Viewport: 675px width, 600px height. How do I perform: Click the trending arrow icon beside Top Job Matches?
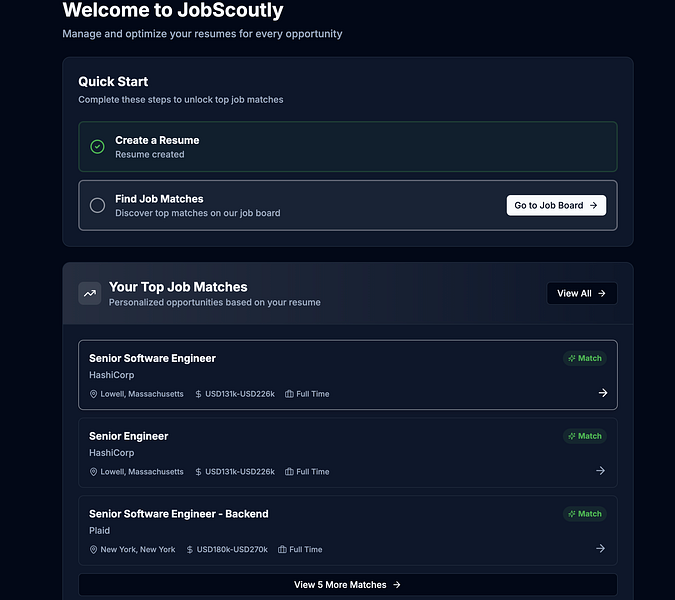90,294
